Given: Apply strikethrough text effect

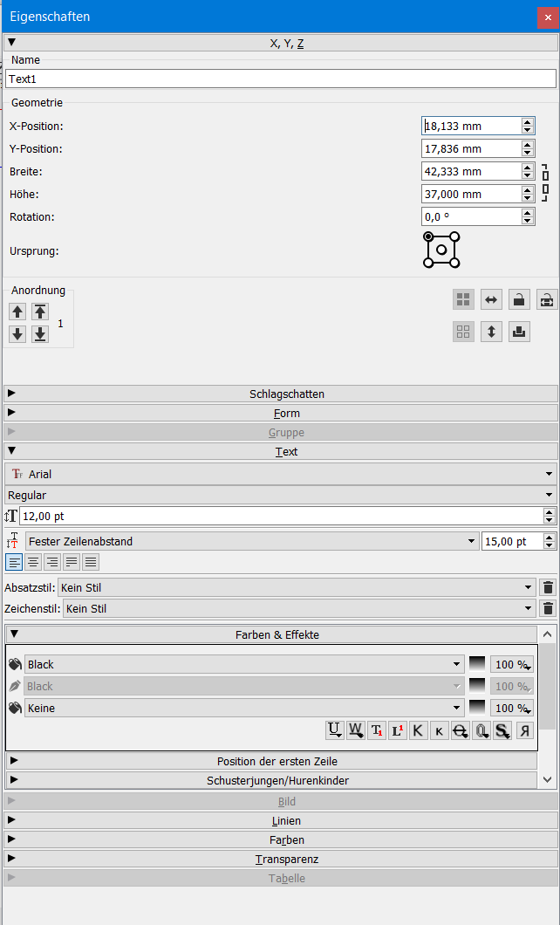Looking at the screenshot, I should (461, 730).
